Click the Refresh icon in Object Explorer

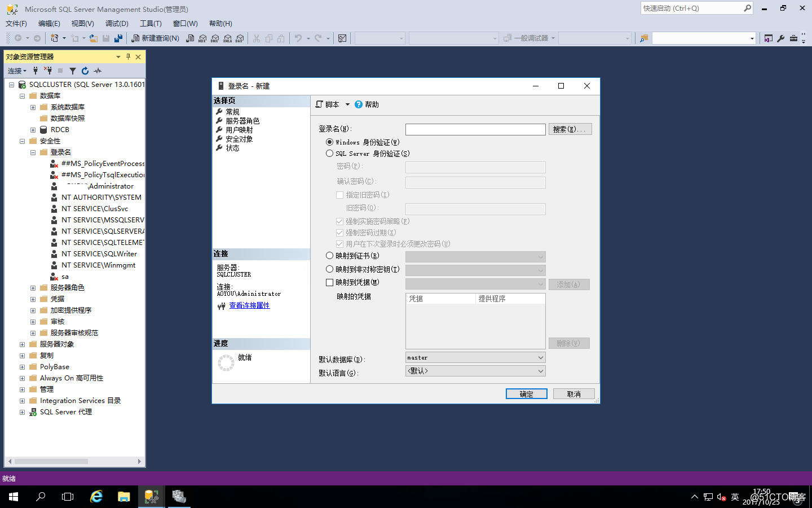[85, 71]
